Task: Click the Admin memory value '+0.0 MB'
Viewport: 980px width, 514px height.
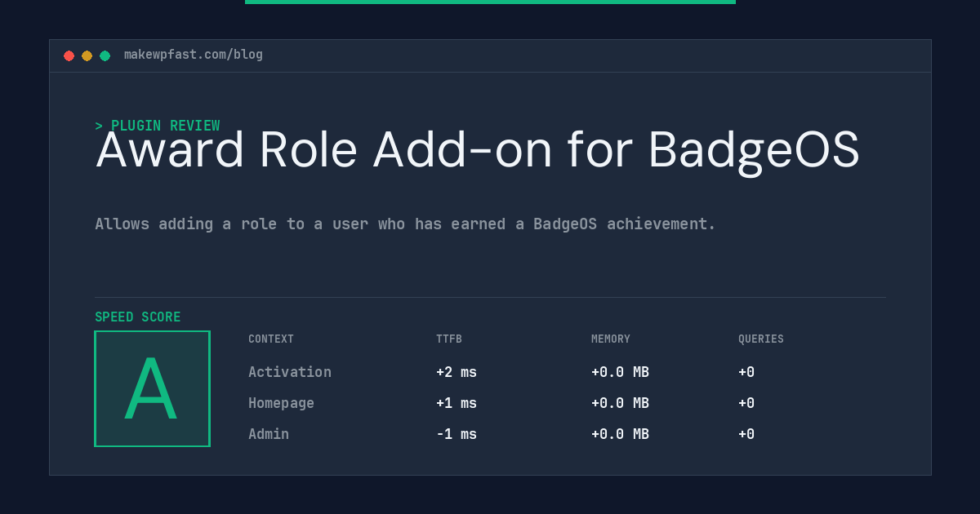Action: point(620,434)
